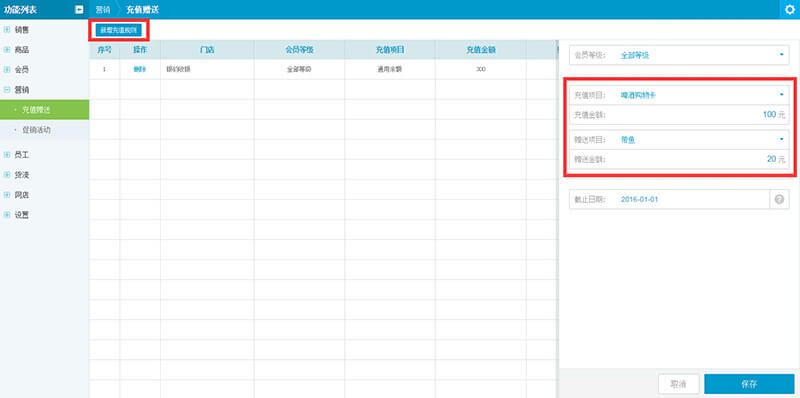
Task: Click the 充值项目 column header
Action: coord(390,50)
